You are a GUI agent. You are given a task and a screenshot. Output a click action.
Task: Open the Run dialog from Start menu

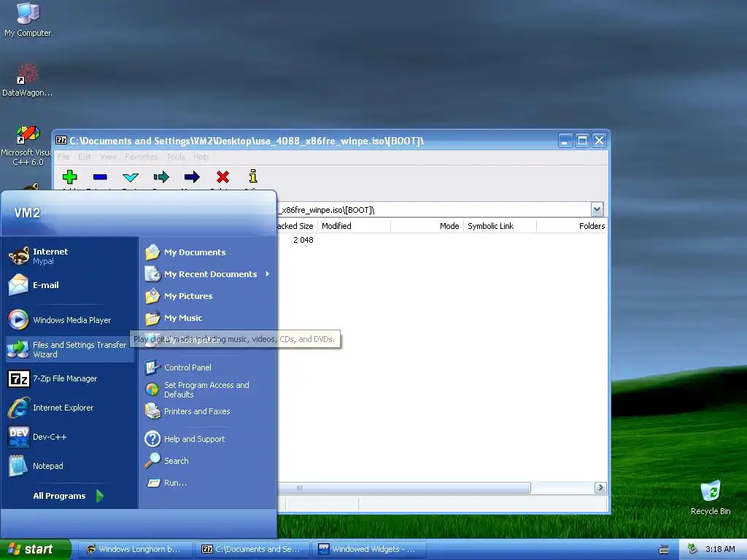(x=207, y=483)
